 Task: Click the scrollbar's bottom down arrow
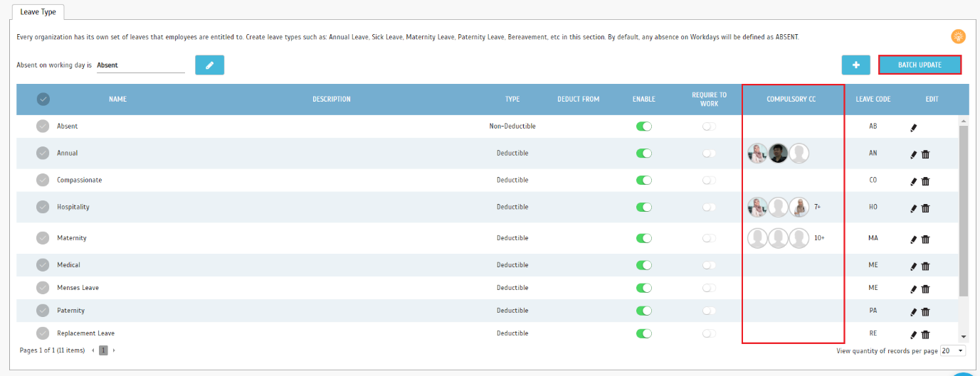[964, 337]
